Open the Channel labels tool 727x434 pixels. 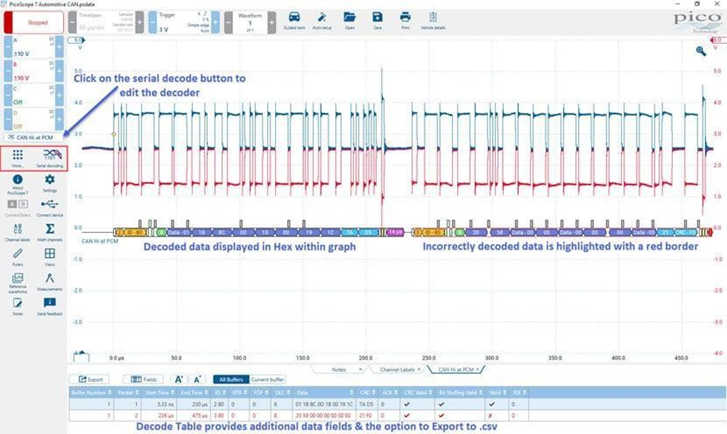point(18,231)
